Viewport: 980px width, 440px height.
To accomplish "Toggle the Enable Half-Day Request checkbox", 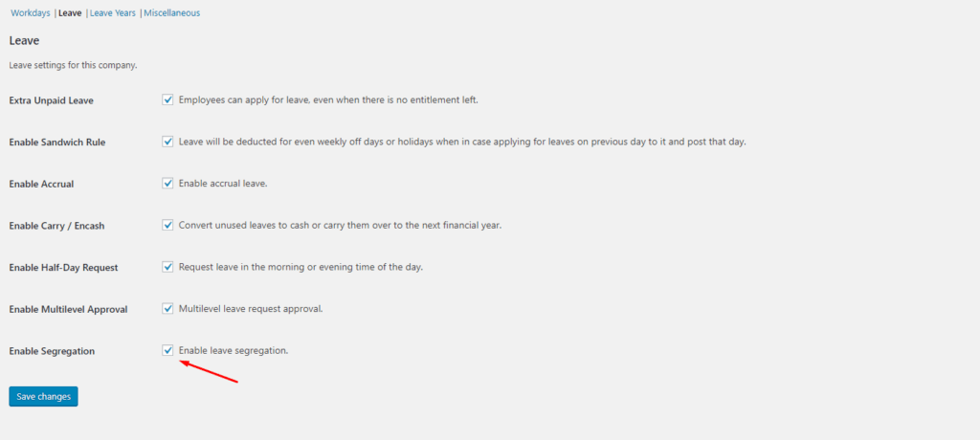I will tap(167, 267).
